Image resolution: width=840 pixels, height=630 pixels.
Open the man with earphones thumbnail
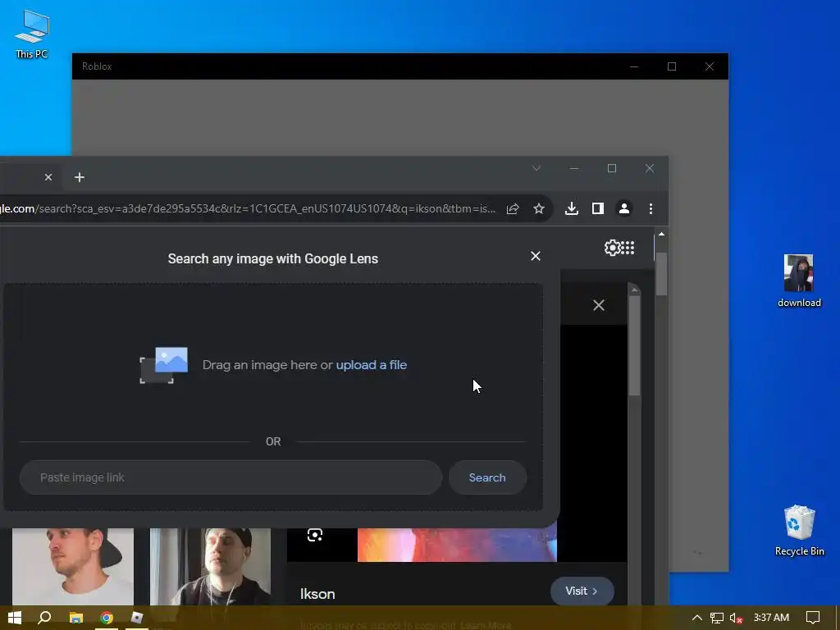(x=211, y=567)
